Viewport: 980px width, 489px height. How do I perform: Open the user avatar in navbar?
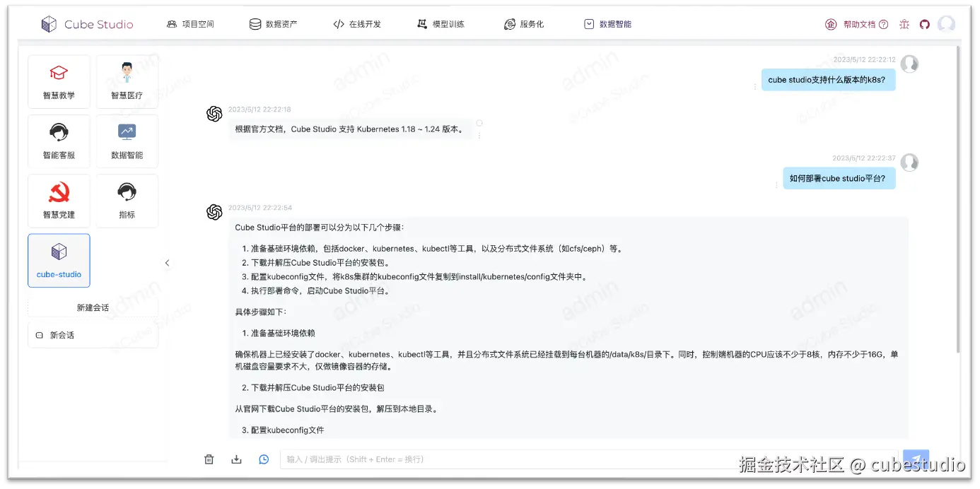coord(946,24)
